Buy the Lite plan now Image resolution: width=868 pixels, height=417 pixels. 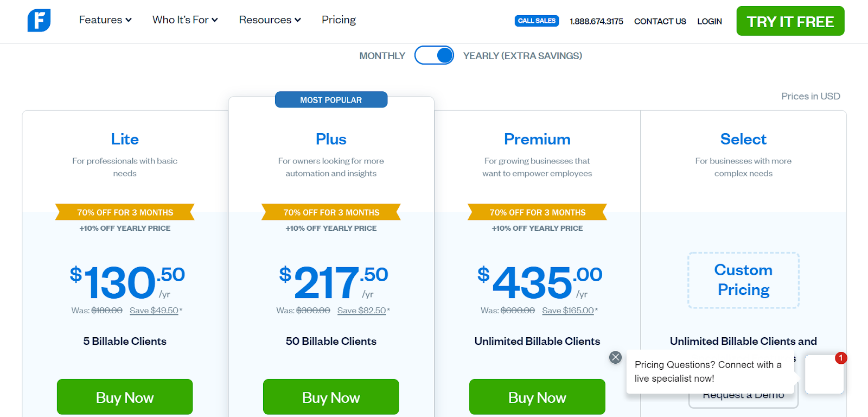[125, 397]
